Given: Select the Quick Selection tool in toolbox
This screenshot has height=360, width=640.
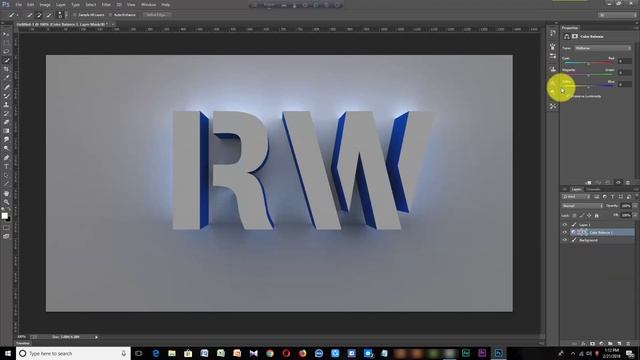Looking at the screenshot, I should coord(6,60).
